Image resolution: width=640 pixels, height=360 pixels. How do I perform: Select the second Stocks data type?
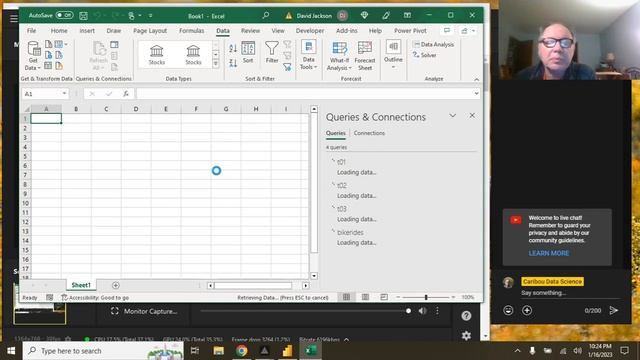193,55
